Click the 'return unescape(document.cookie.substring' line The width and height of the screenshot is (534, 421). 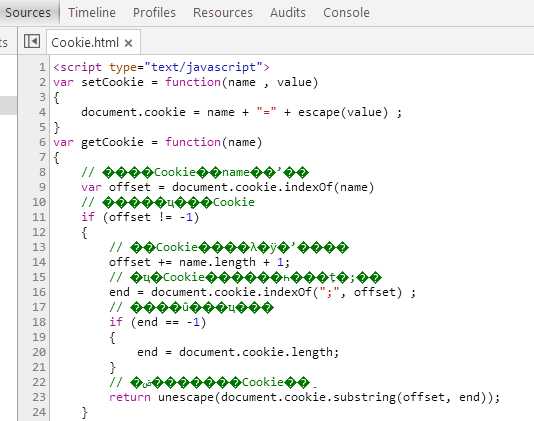(304, 397)
